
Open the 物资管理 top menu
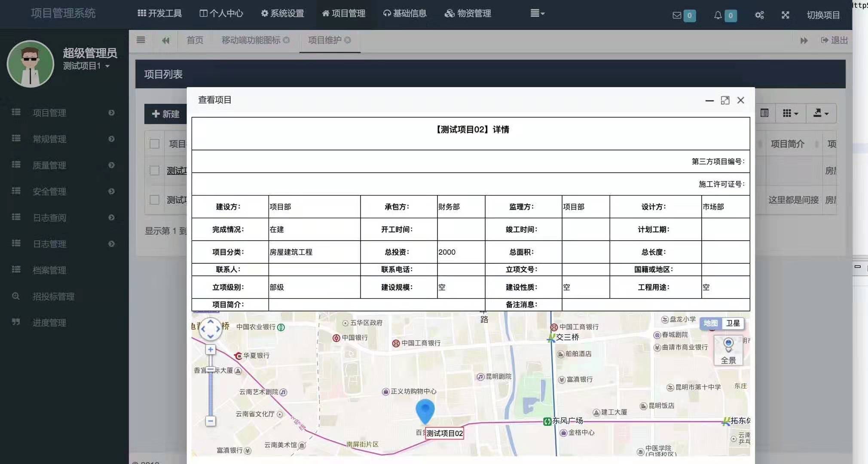click(468, 13)
